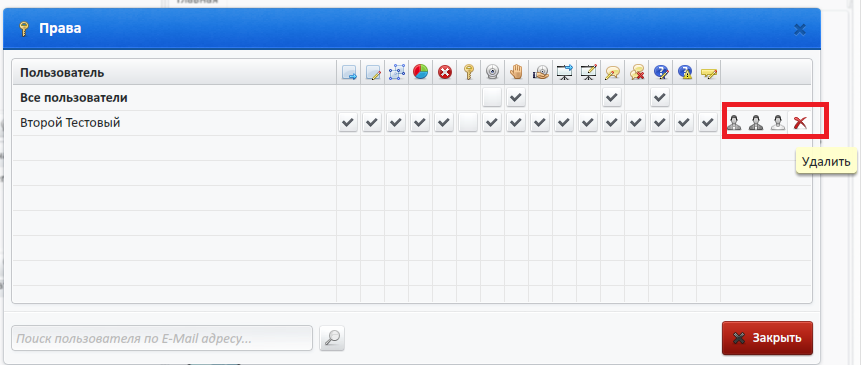Viewport: 861px width, 365px height.
Task: Uncheck page-with-pencil right for Второй Тестовый
Action: pos(373,122)
